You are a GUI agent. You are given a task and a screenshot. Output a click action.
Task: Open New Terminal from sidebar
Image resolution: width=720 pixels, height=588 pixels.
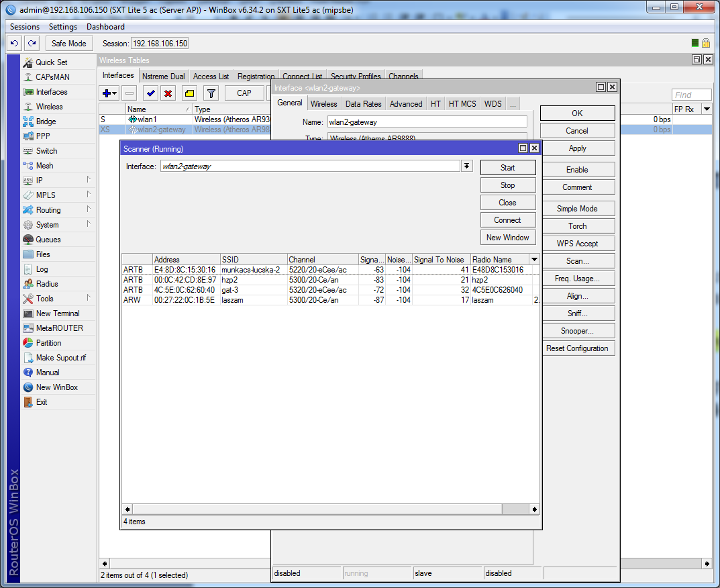pyautogui.click(x=57, y=313)
